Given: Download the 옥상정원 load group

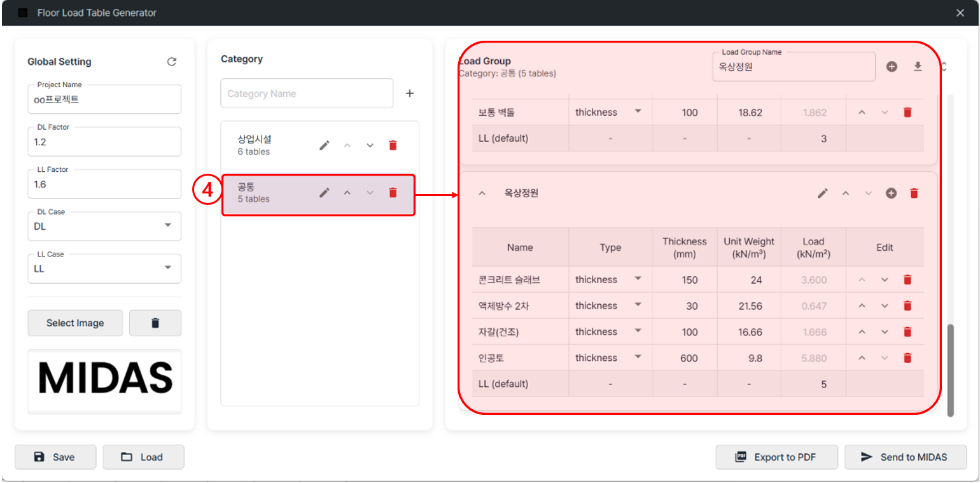Looking at the screenshot, I should click(918, 66).
